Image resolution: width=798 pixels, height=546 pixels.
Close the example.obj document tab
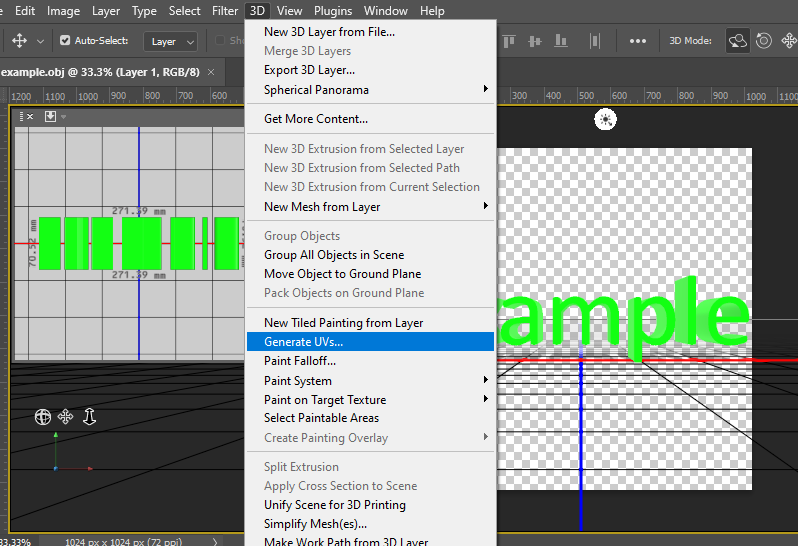pos(211,72)
